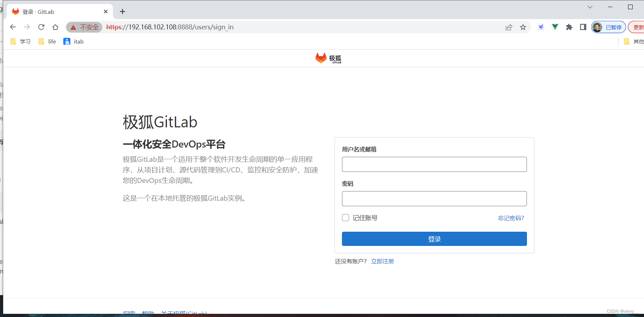Open the browser home page icon
The width and height of the screenshot is (644, 317).
click(x=55, y=27)
